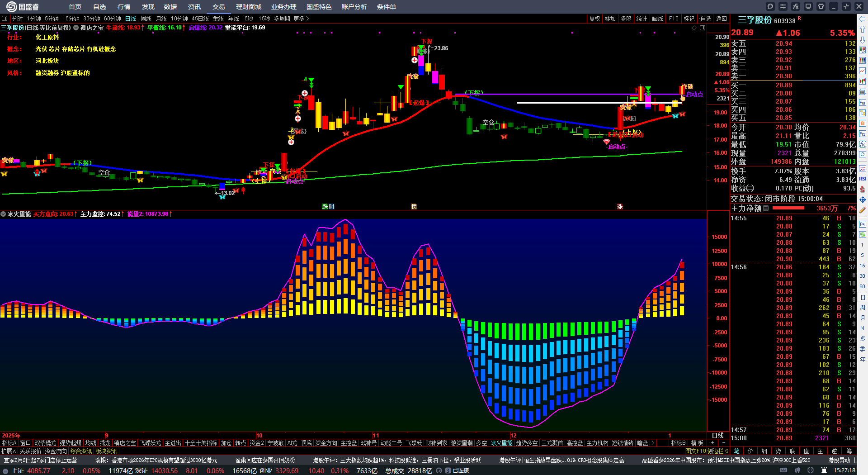Expand the 更多 period options
Image resolution: width=868 pixels, height=475 pixels.
click(301, 19)
